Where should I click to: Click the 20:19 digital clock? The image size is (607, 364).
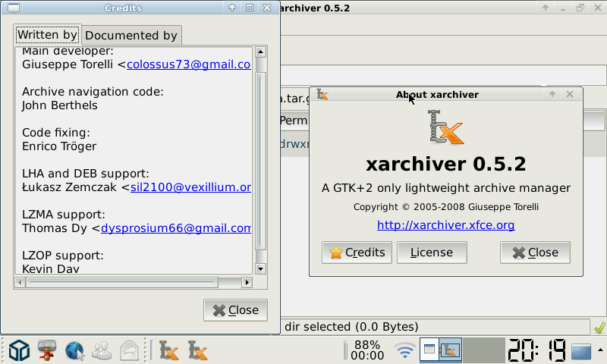[536, 350]
